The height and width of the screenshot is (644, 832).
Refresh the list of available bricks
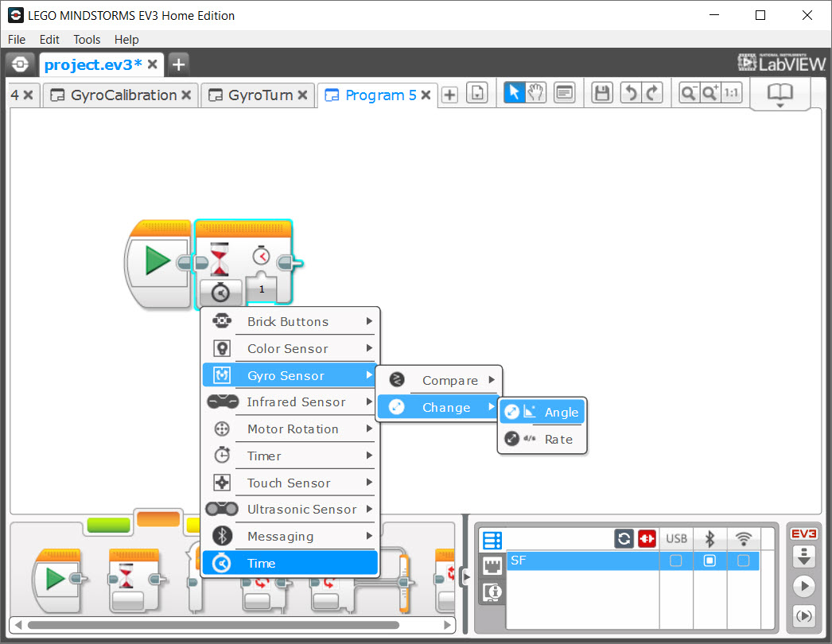(x=624, y=538)
